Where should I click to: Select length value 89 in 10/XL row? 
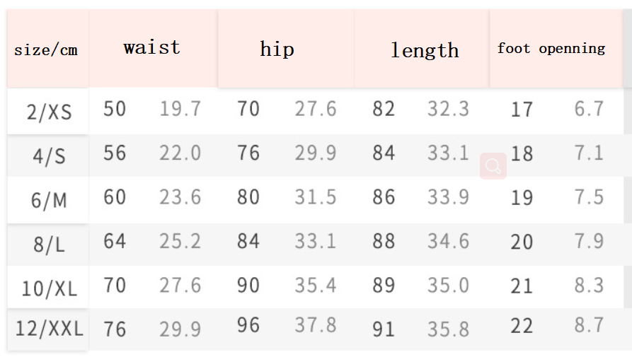click(x=384, y=285)
